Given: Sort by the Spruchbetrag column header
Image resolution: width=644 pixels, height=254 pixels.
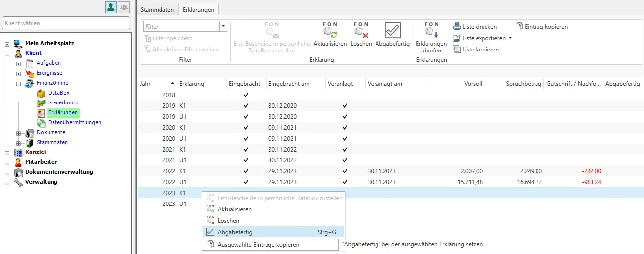Looking at the screenshot, I should pos(514,84).
